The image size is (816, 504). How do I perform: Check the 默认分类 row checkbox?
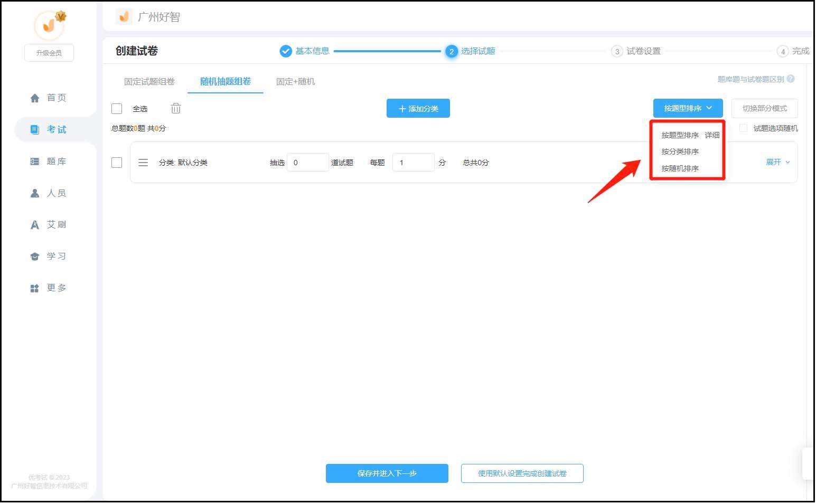(117, 163)
